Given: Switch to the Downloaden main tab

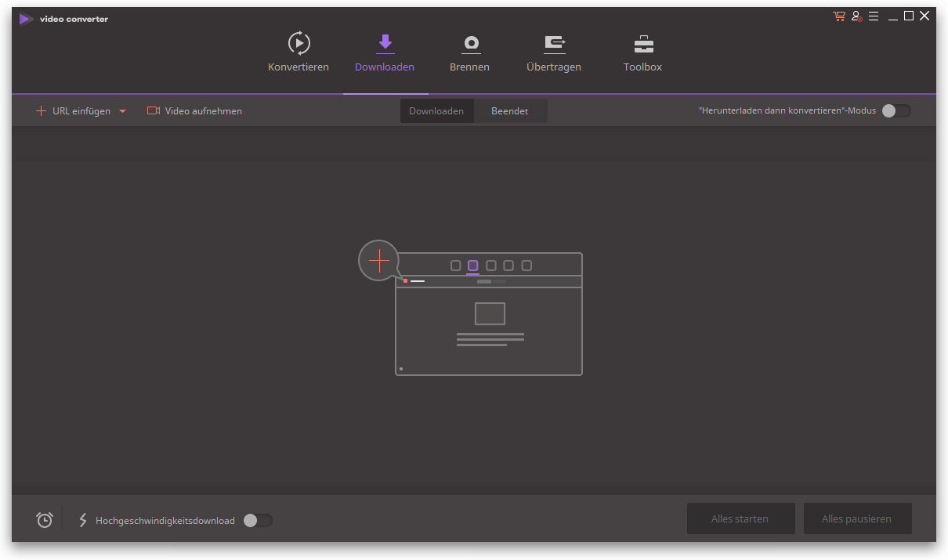Looking at the screenshot, I should tap(385, 52).
